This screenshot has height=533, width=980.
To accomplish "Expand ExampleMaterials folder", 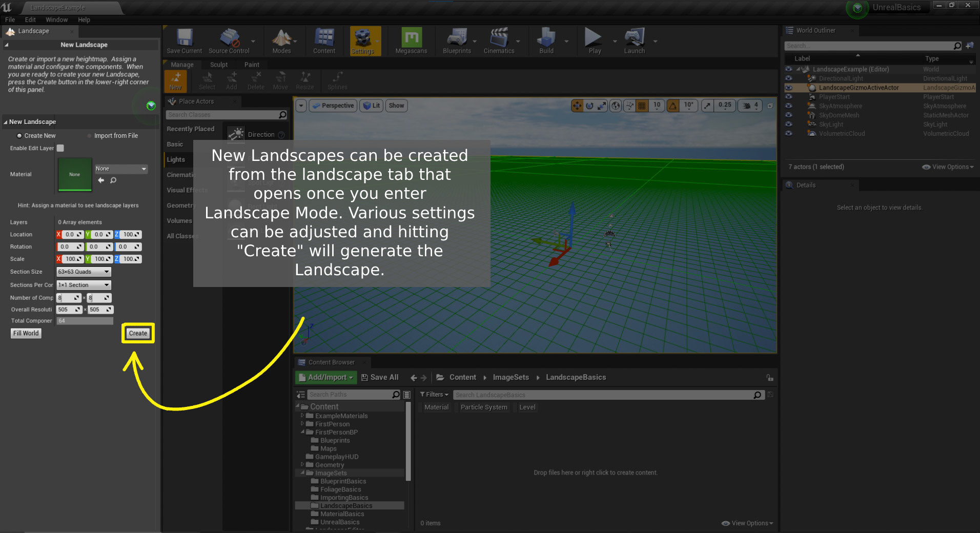I will click(x=302, y=416).
